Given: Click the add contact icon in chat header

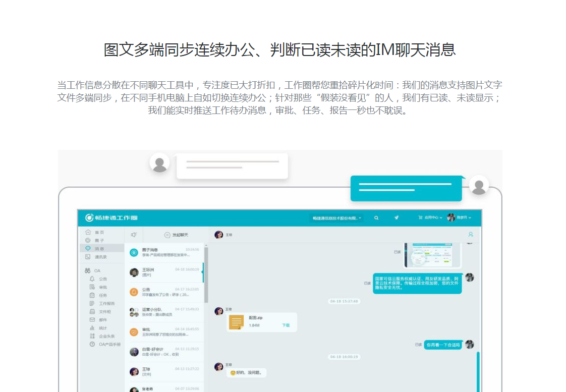Looking at the screenshot, I should 470,235.
